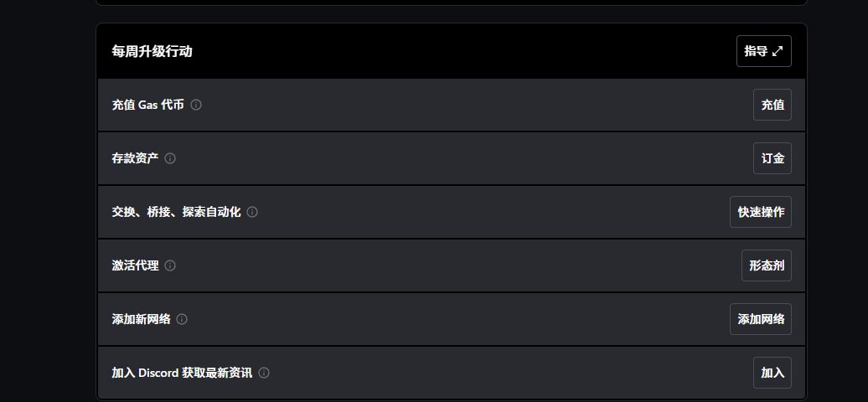Click the 加入 Discord 获取最新资讯 text

pos(182,374)
